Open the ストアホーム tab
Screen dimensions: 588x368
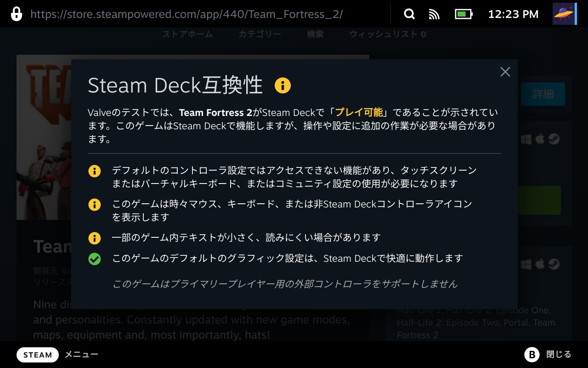(x=187, y=34)
